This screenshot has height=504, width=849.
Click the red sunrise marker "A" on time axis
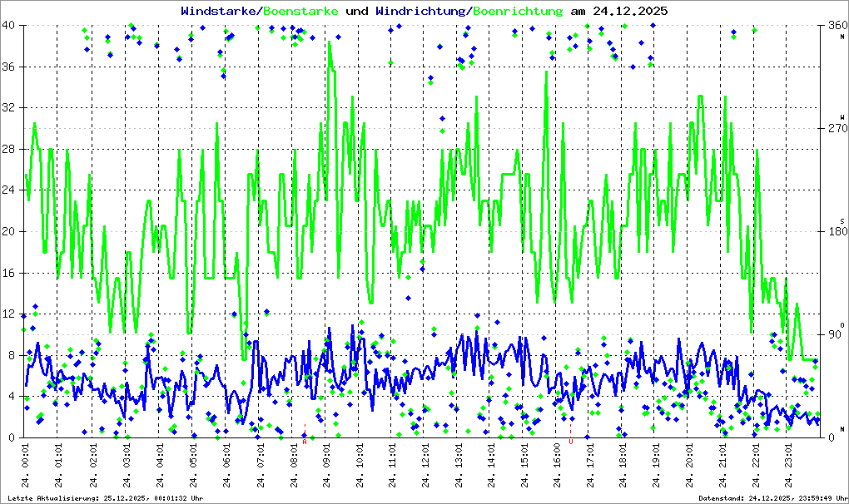tap(305, 442)
